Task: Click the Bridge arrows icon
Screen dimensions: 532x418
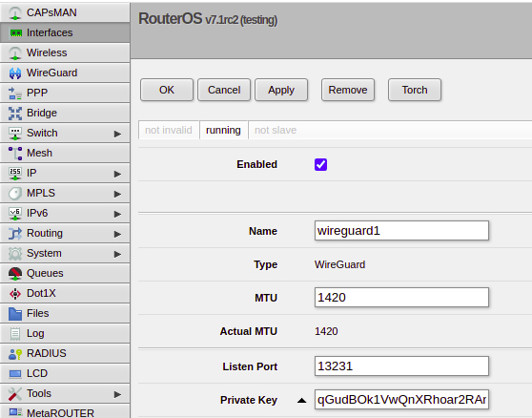Action: pyautogui.click(x=15, y=113)
